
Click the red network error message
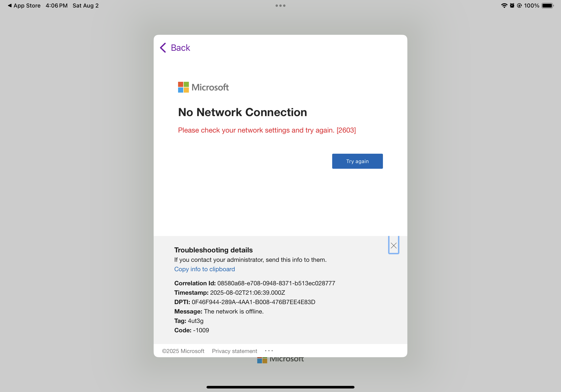267,130
